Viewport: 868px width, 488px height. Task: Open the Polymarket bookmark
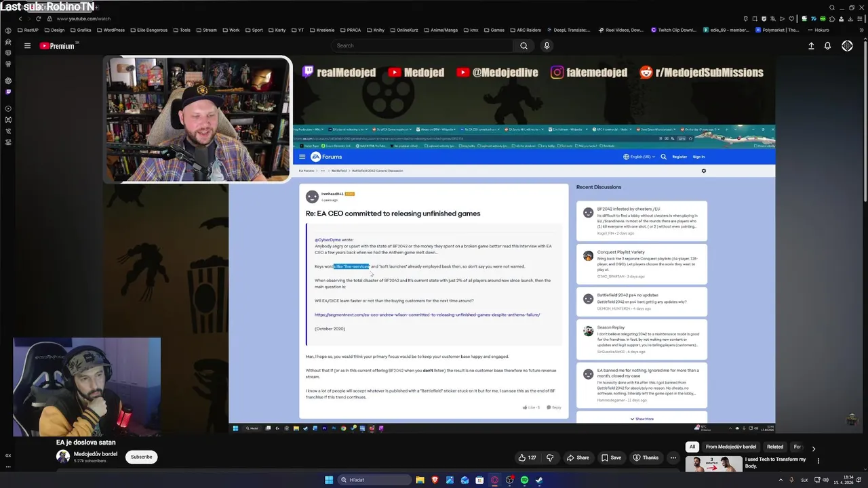(777, 30)
